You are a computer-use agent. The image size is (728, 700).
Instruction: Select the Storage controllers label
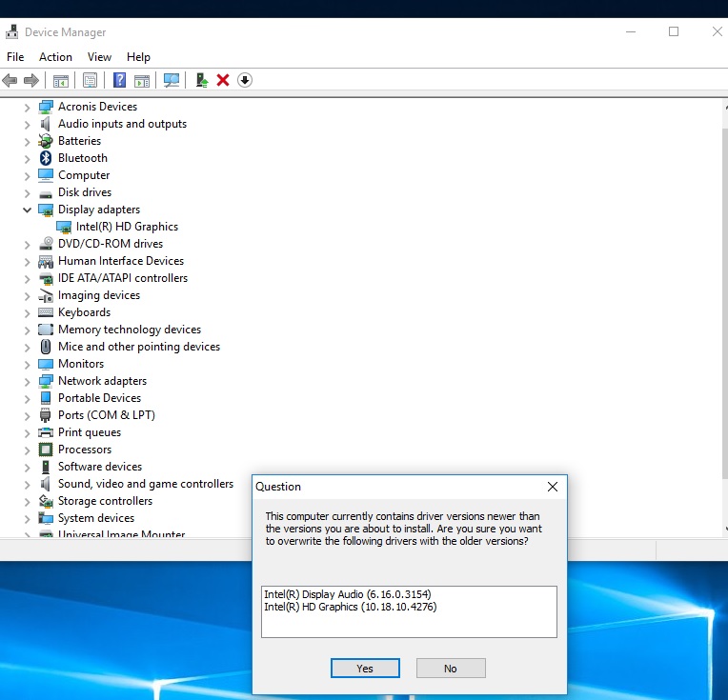pos(105,501)
